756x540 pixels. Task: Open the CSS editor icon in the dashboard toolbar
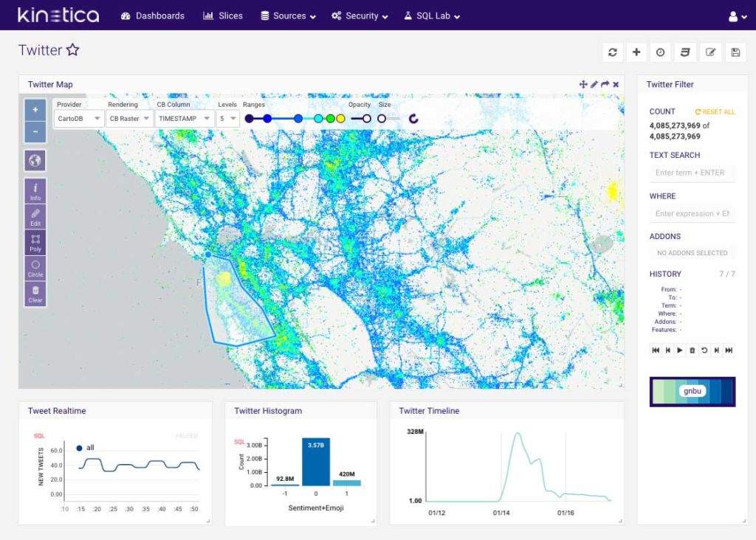pyautogui.click(x=685, y=52)
